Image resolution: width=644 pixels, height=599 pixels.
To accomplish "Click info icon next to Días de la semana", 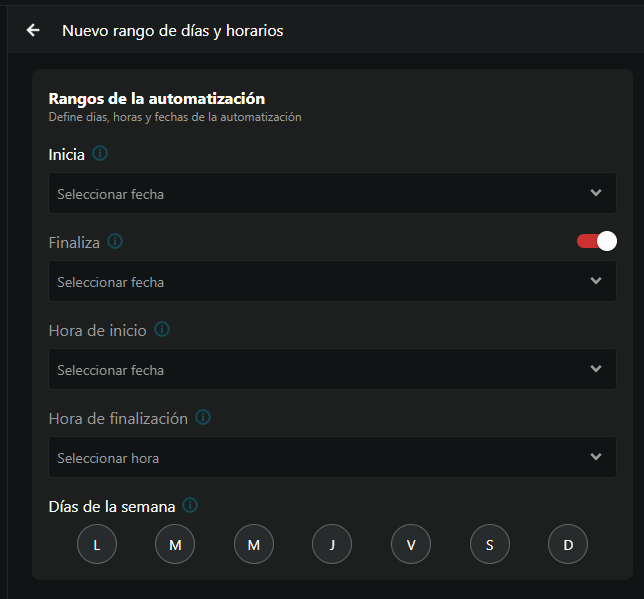I will click(x=190, y=506).
